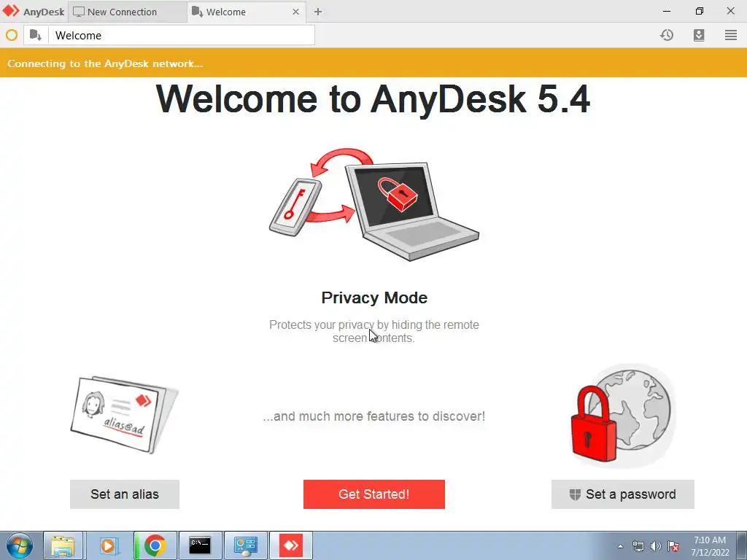Click the and much more features text
747x560 pixels.
coord(374,416)
